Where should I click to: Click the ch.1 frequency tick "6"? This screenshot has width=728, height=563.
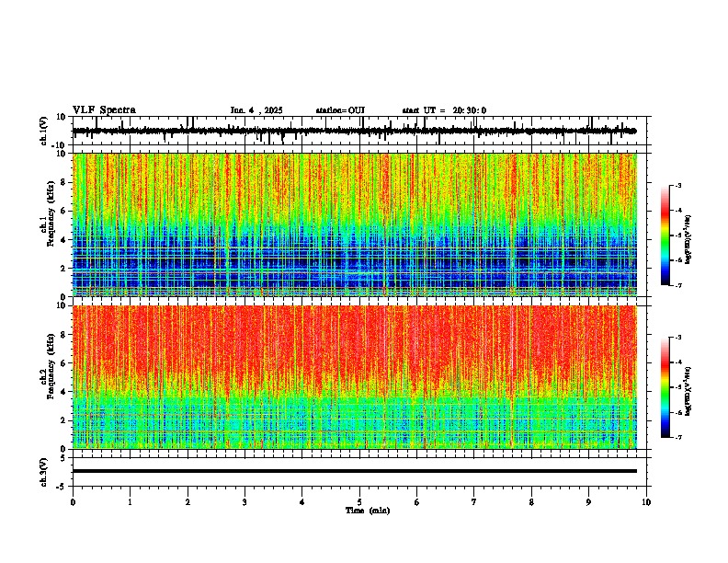[63, 211]
